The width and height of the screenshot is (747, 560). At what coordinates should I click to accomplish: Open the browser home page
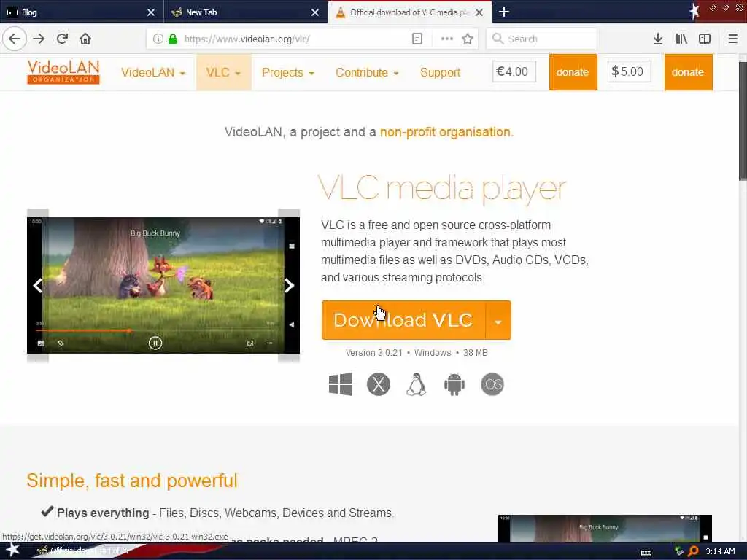pos(85,39)
